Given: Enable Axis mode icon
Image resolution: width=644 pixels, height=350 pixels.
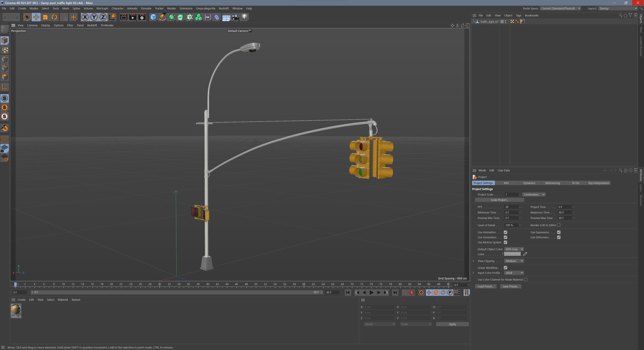Looking at the screenshot, I should pos(5,87).
